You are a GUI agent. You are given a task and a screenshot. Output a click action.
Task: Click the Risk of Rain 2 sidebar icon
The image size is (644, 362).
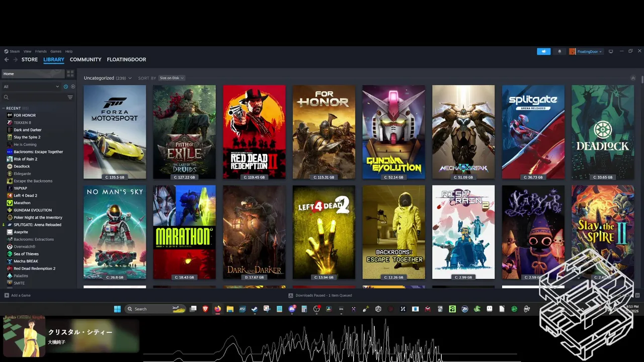coord(10,159)
